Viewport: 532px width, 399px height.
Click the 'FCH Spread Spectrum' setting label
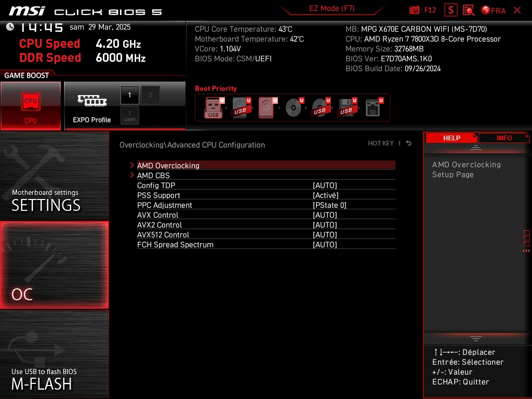(175, 244)
